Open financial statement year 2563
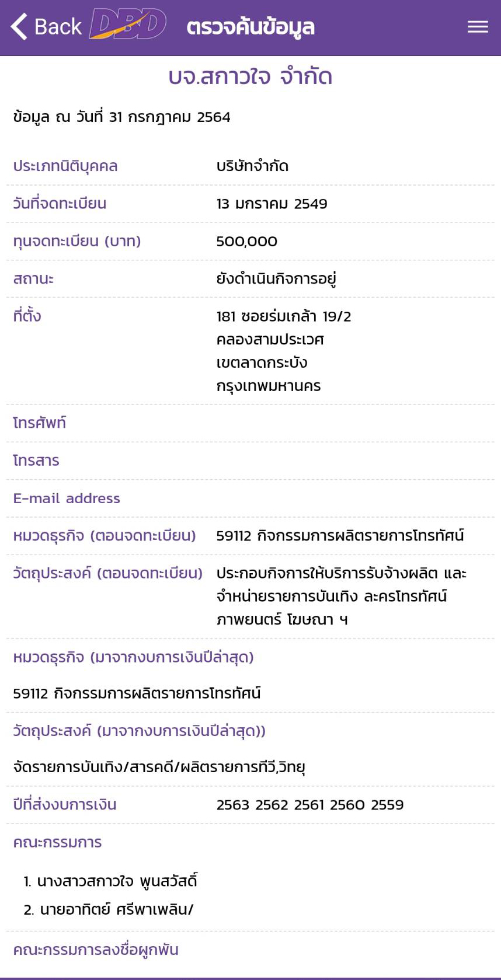 coord(232,805)
